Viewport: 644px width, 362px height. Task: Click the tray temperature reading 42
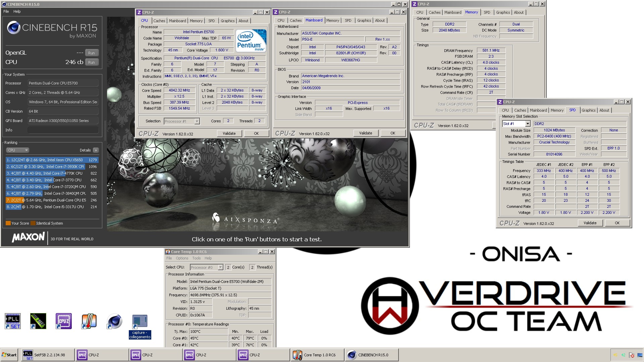coord(623,355)
